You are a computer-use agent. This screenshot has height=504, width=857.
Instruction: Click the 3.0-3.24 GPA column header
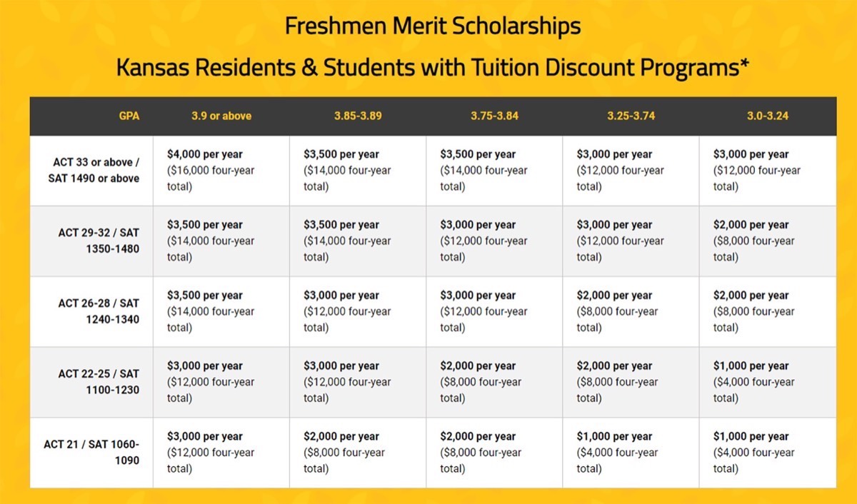[768, 116]
